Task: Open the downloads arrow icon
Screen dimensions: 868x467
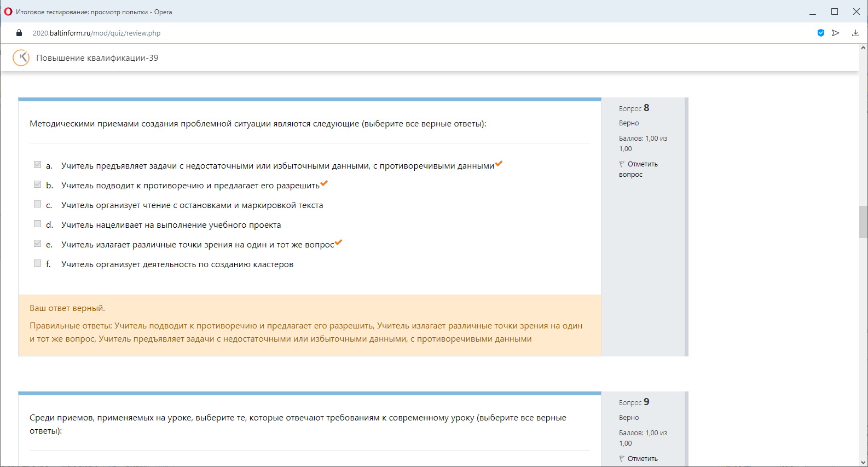Action: pos(855,33)
